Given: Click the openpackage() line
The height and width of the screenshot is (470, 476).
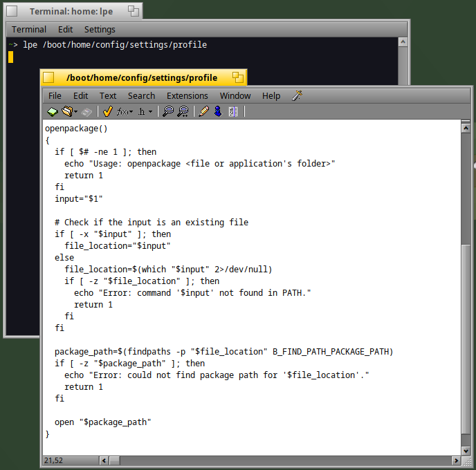Looking at the screenshot, I should point(76,129).
